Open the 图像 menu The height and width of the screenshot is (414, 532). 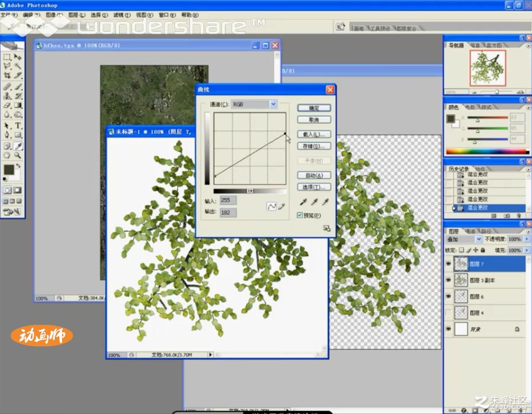[x=54, y=15]
